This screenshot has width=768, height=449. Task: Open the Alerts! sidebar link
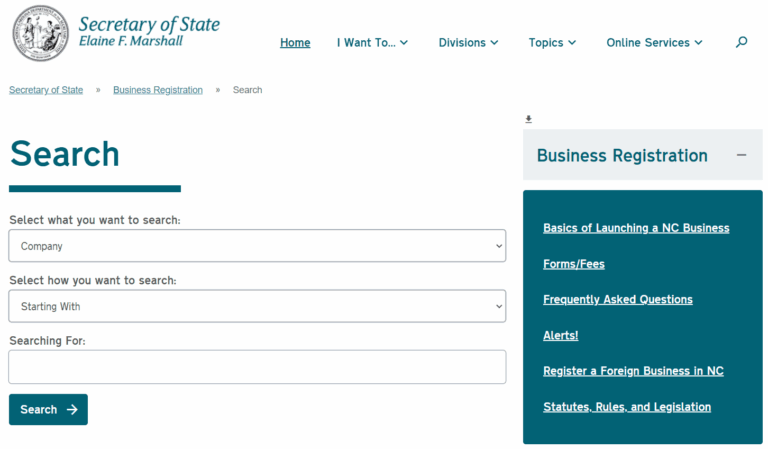(560, 335)
